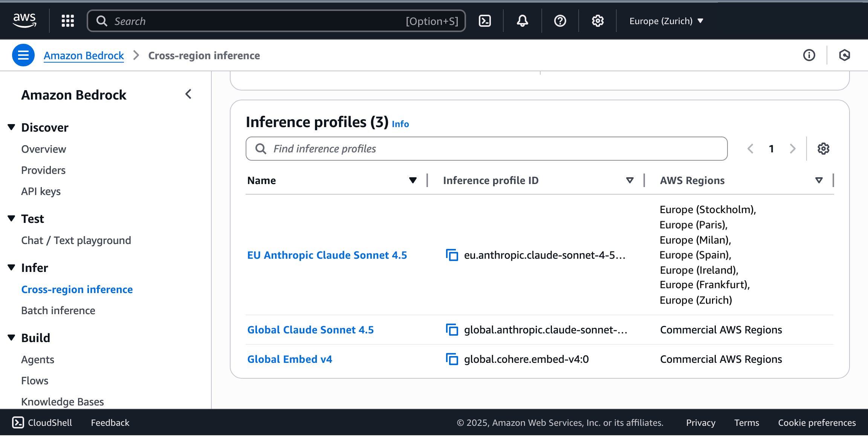
Task: Open the help question mark menu
Action: (x=560, y=21)
